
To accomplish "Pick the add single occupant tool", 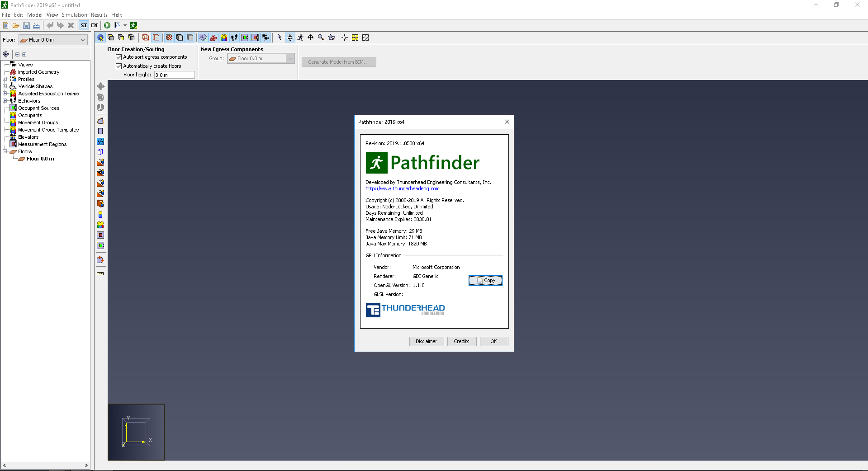I will tap(100, 214).
